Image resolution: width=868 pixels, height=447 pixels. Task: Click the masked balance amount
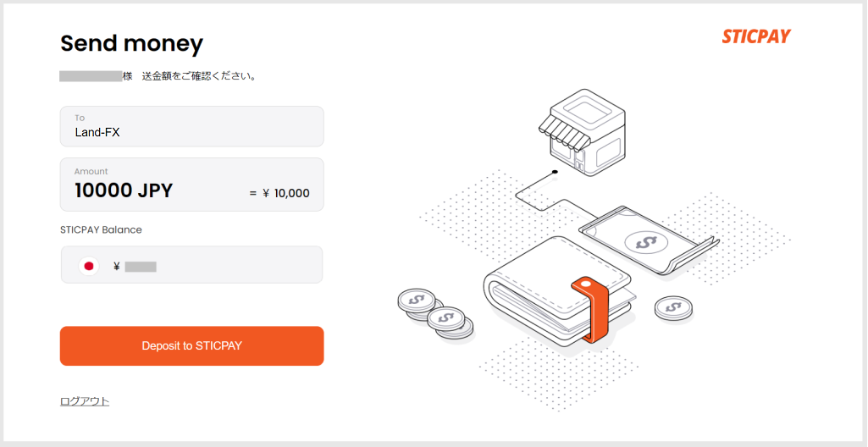141,268
